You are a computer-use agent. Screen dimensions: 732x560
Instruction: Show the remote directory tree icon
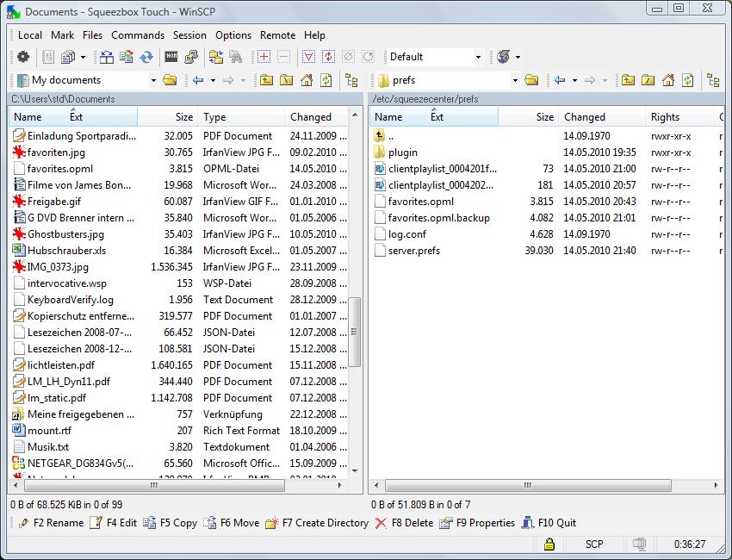[713, 80]
